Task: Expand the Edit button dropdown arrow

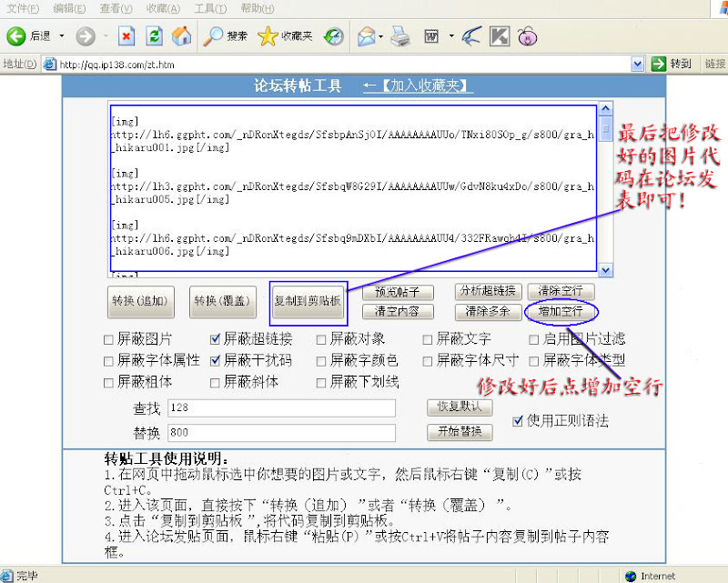Action: (x=451, y=35)
